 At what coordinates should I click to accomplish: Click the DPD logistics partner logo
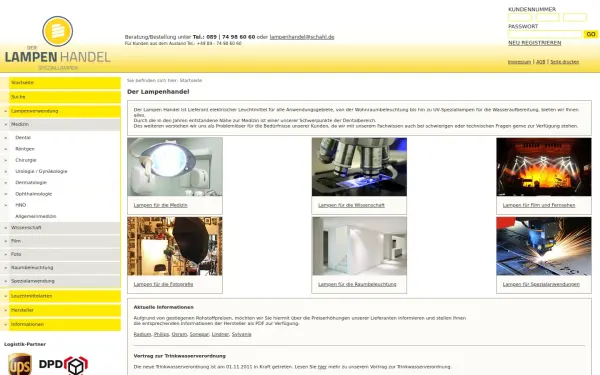pos(64,365)
